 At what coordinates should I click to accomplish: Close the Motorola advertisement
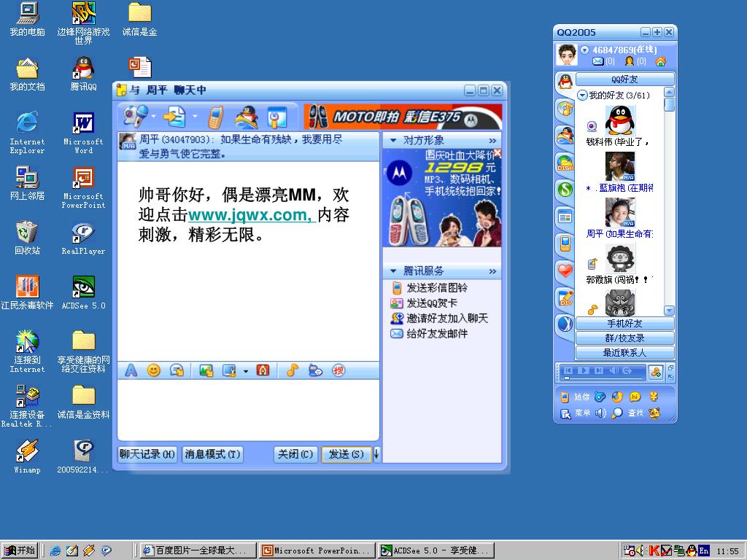[498, 153]
